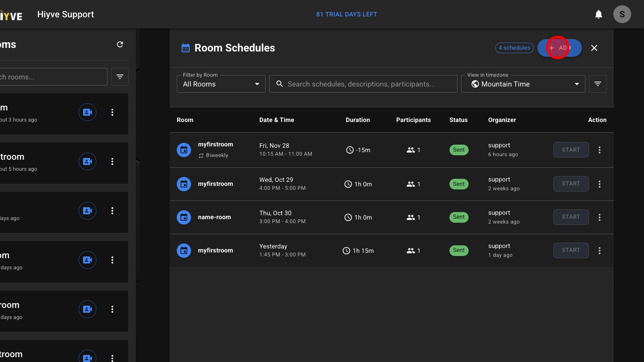644x362 pixels.
Task: Expand the Filter by Room dropdown
Action: (x=221, y=84)
